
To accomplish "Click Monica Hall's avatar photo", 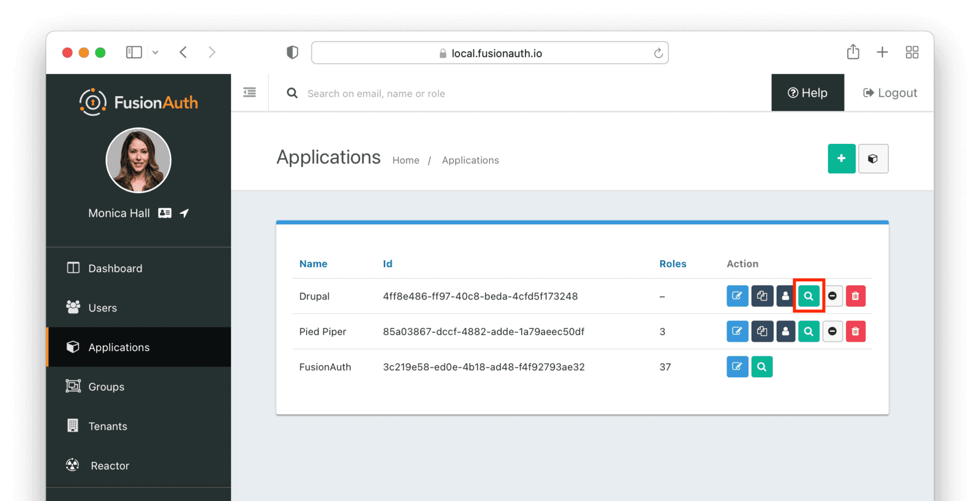I will 138,160.
